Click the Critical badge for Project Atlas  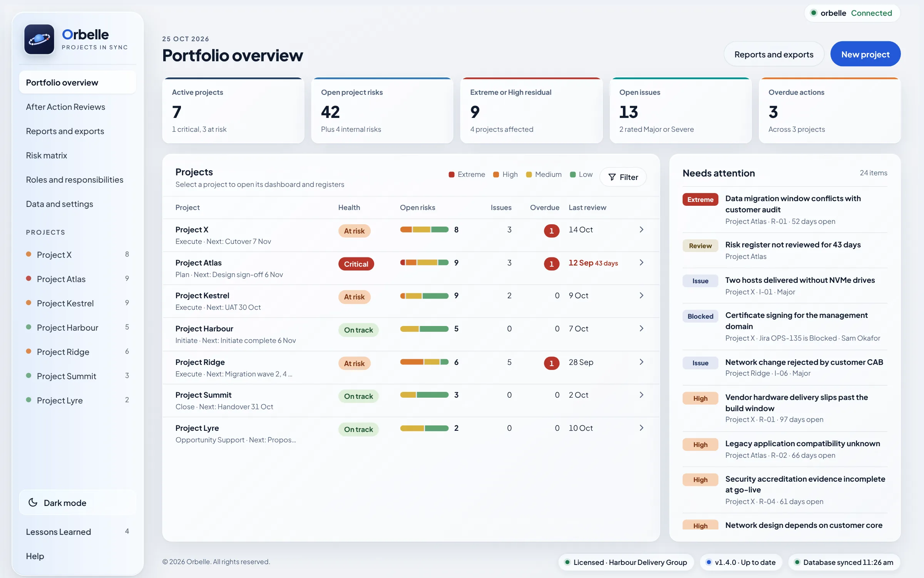pyautogui.click(x=356, y=264)
